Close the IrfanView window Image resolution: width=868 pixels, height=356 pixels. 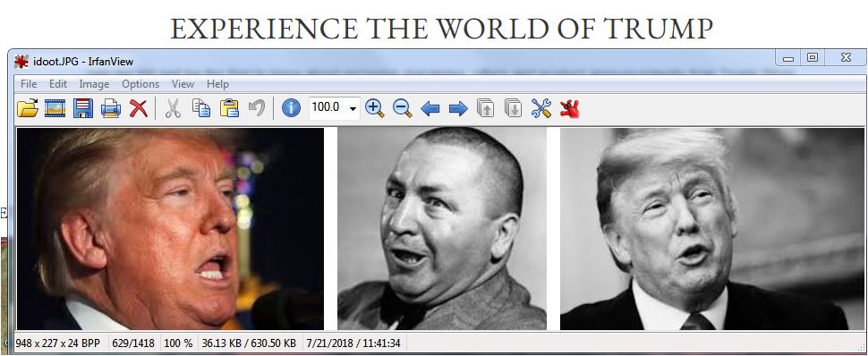[846, 57]
